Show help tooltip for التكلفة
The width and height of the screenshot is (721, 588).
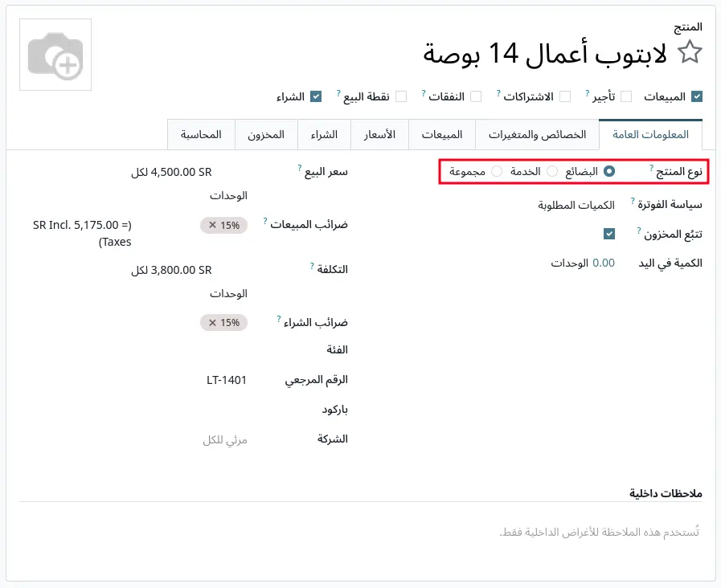[x=312, y=266]
